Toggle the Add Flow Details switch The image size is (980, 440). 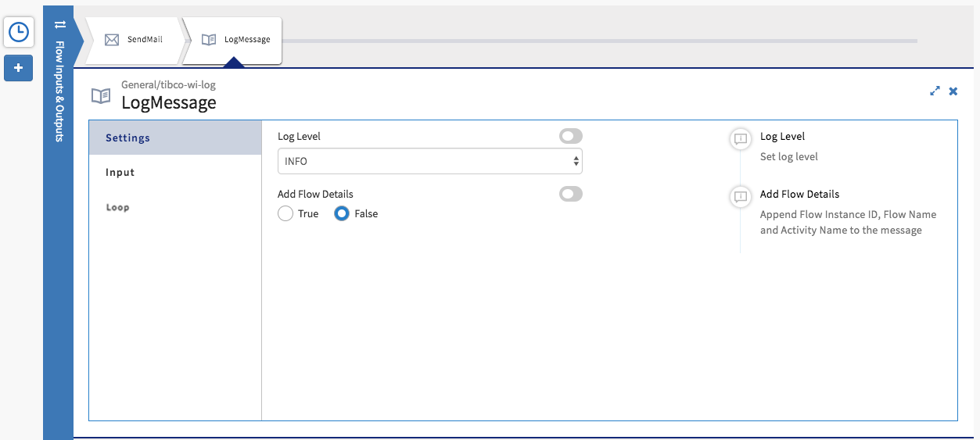tap(570, 194)
